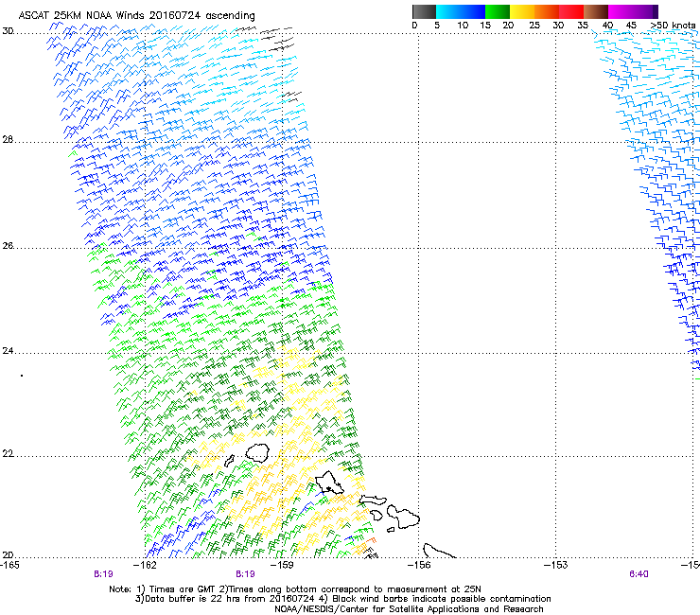Select the red 30–35 knots colorbar segment
The height and width of the screenshot is (615, 700).
[571, 11]
